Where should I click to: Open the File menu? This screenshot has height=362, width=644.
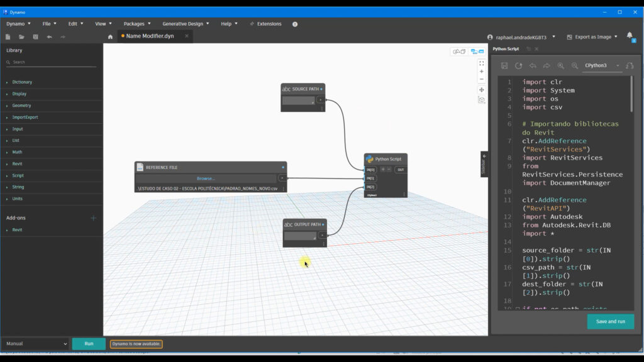tap(49, 24)
